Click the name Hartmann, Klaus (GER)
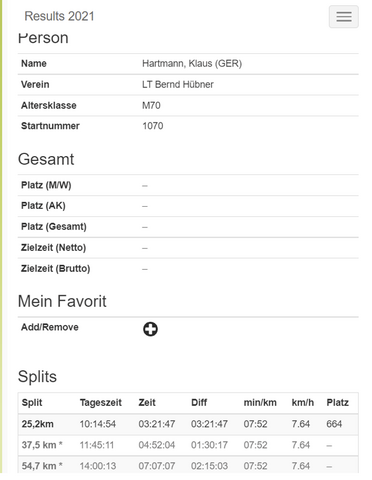 (x=192, y=63)
